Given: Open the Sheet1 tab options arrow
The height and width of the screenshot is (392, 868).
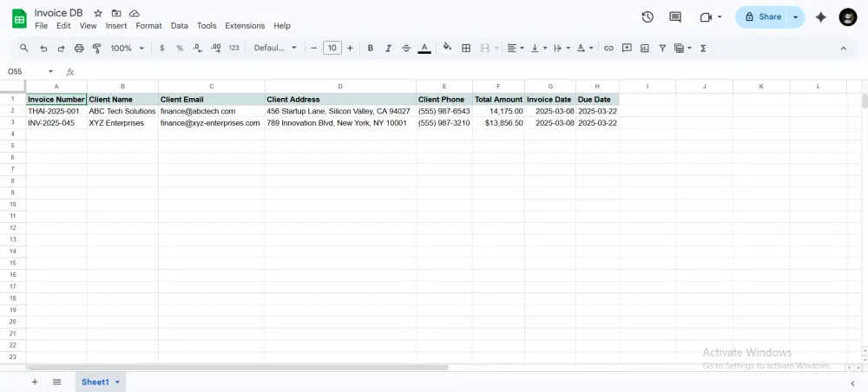Looking at the screenshot, I should click(117, 382).
